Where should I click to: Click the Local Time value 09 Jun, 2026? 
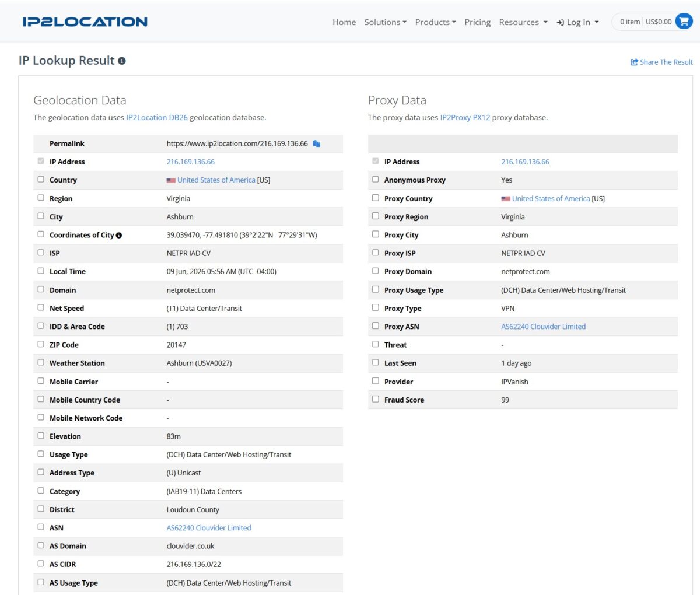(x=221, y=271)
